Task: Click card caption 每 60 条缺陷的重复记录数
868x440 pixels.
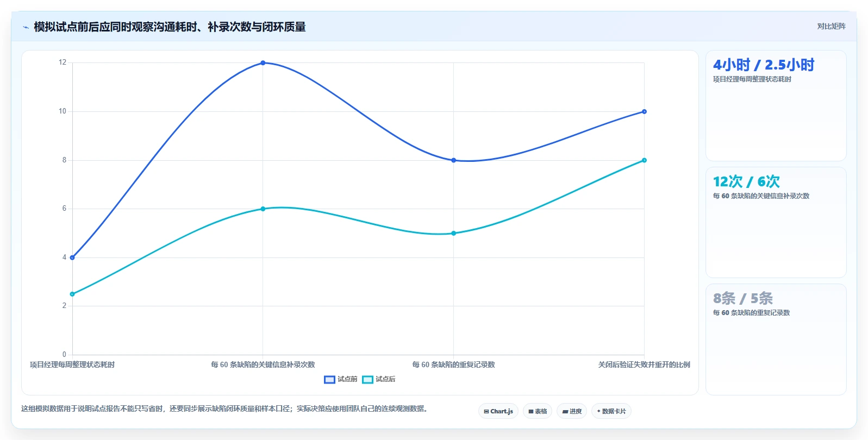Action: click(x=751, y=313)
